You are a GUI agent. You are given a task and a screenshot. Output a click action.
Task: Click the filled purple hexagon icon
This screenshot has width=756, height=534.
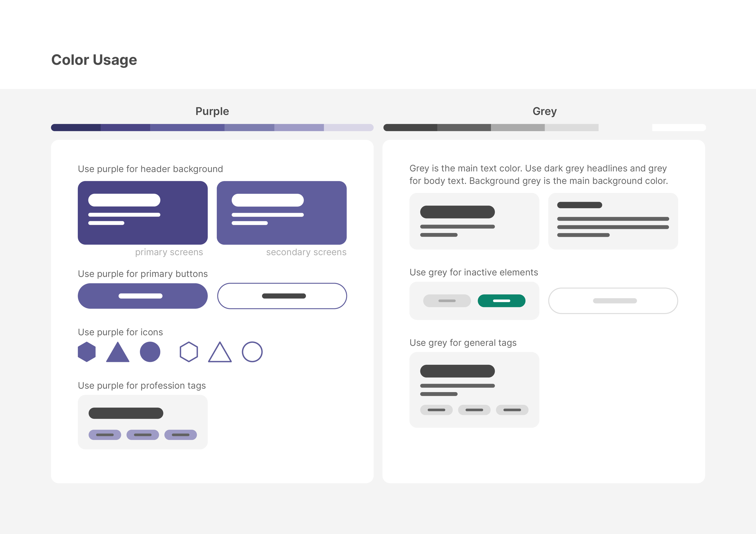[x=86, y=352]
